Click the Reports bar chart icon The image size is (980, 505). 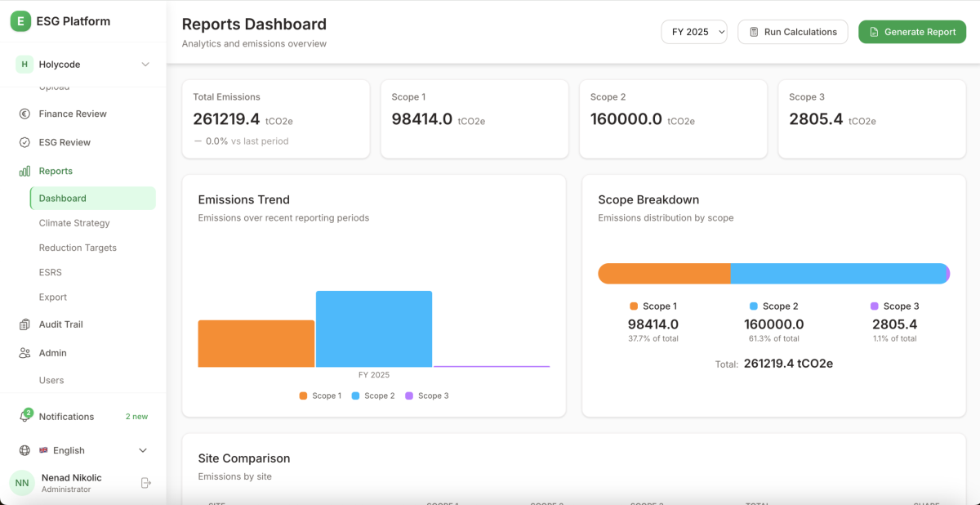pyautogui.click(x=24, y=172)
